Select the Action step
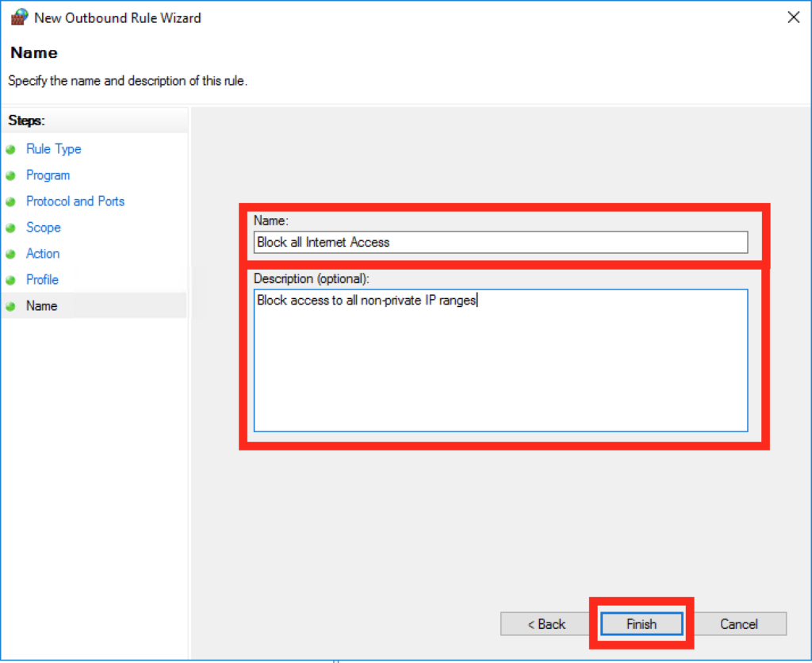Viewport: 812px width, 663px height. pos(42,254)
